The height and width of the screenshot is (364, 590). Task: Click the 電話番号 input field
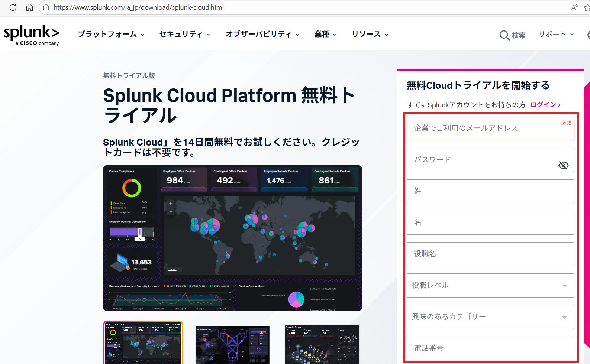coord(490,348)
